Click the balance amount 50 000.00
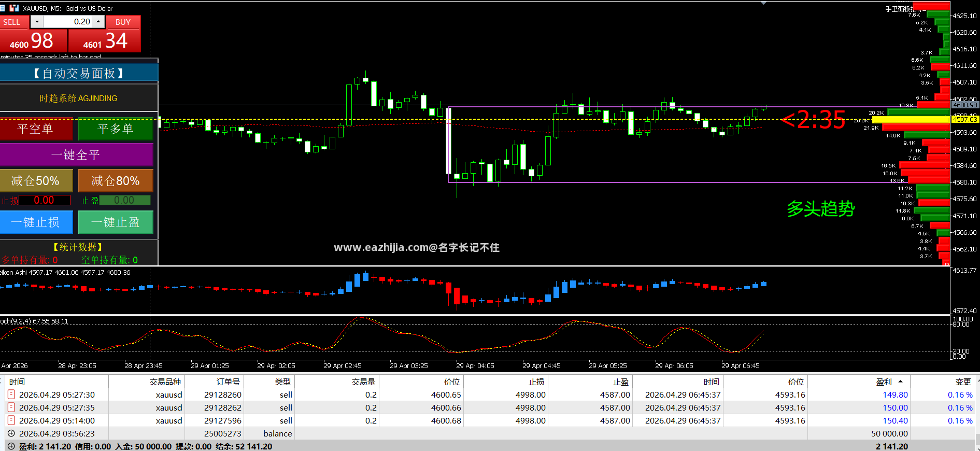The height and width of the screenshot is (451, 980). click(x=890, y=433)
